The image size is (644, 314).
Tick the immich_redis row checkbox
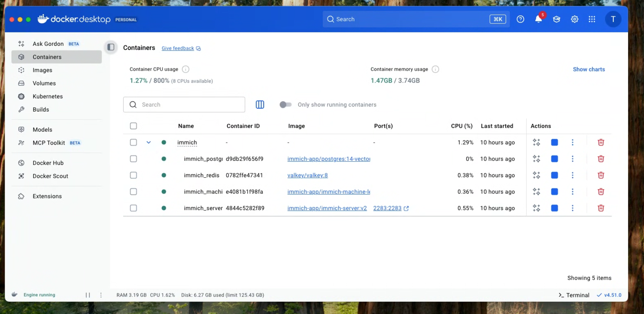coord(133,175)
